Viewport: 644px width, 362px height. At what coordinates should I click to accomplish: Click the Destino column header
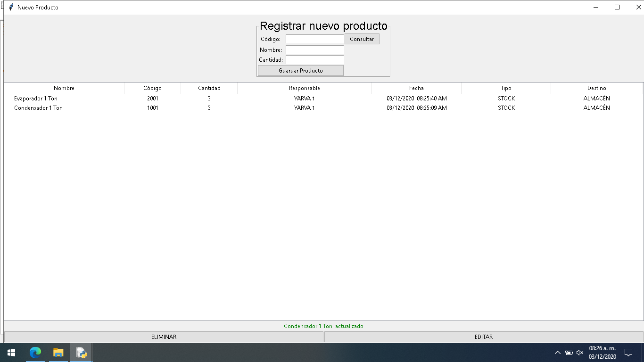(x=597, y=88)
